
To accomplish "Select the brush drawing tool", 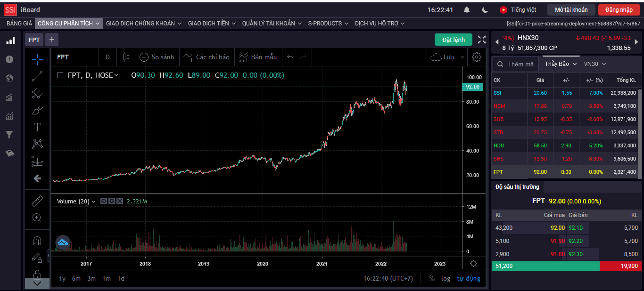I will 37,110.
